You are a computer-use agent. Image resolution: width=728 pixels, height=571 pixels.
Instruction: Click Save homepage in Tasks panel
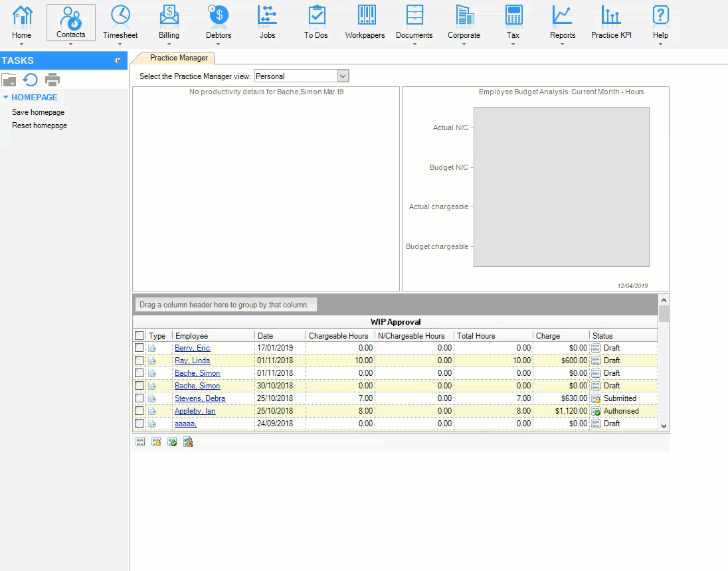(38, 112)
